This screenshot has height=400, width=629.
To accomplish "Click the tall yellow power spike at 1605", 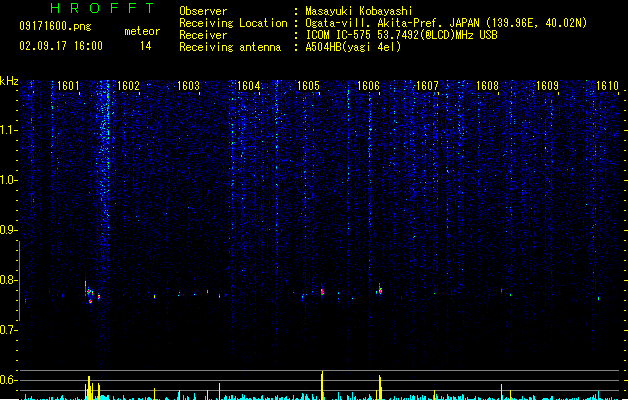I will point(322,385).
